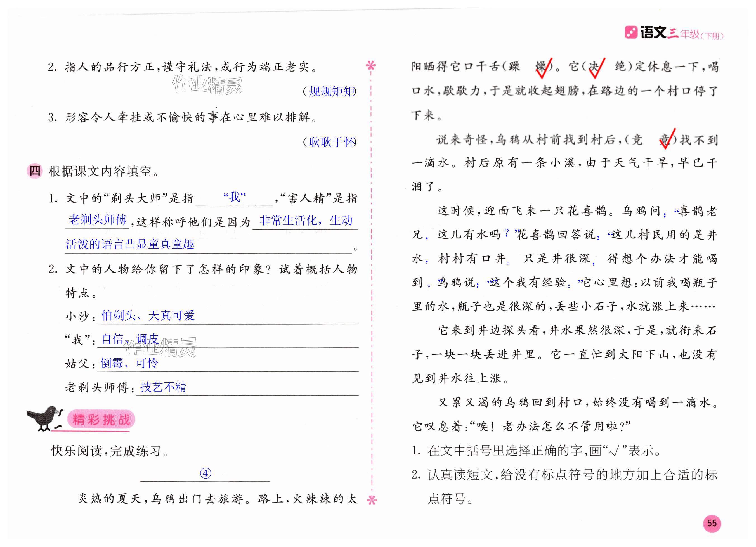The image size is (756, 547).
Task: Click the 姑父 answer line 倒霉、可怜
Action: coord(129,363)
